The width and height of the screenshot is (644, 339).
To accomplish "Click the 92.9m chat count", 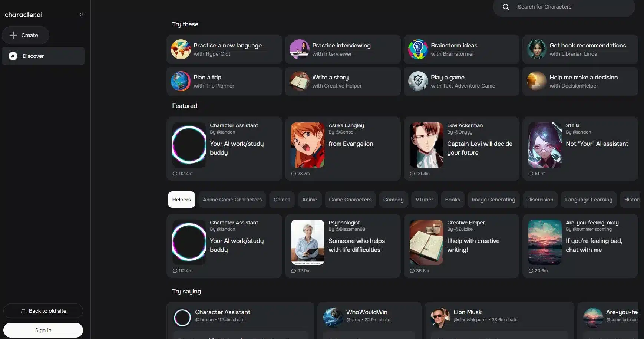I will (301, 271).
